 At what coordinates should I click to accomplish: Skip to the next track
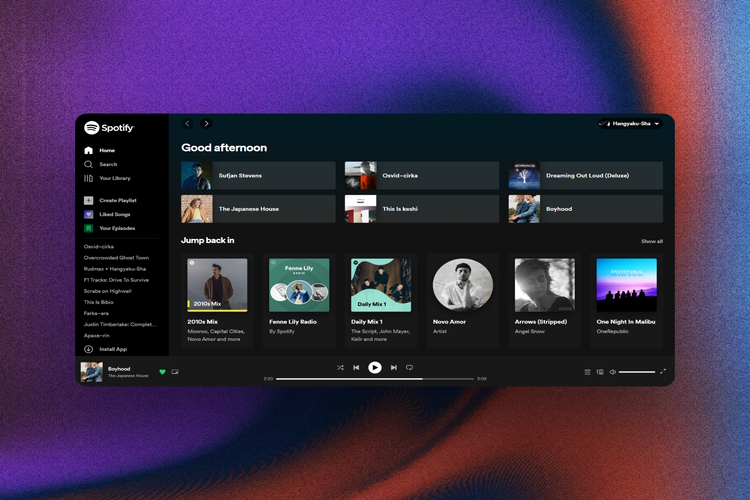394,367
